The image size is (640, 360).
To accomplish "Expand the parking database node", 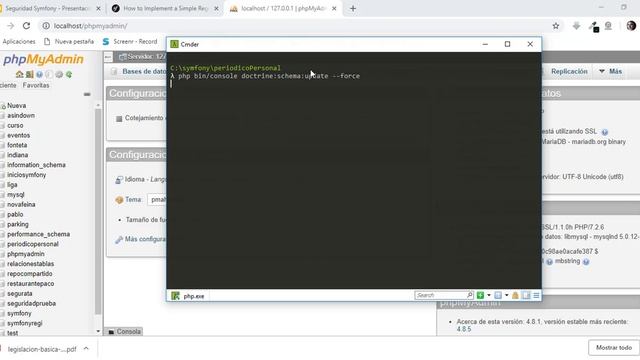I will click(2, 225).
